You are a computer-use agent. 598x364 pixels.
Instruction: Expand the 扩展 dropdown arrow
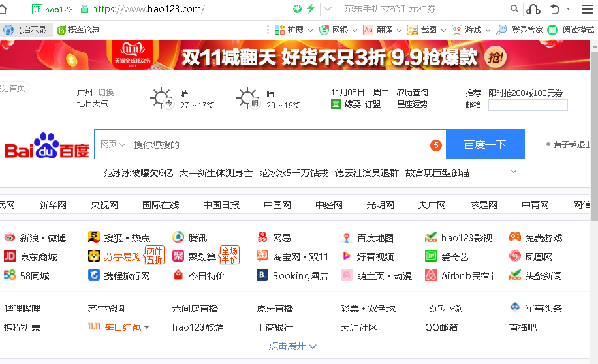coord(311,30)
